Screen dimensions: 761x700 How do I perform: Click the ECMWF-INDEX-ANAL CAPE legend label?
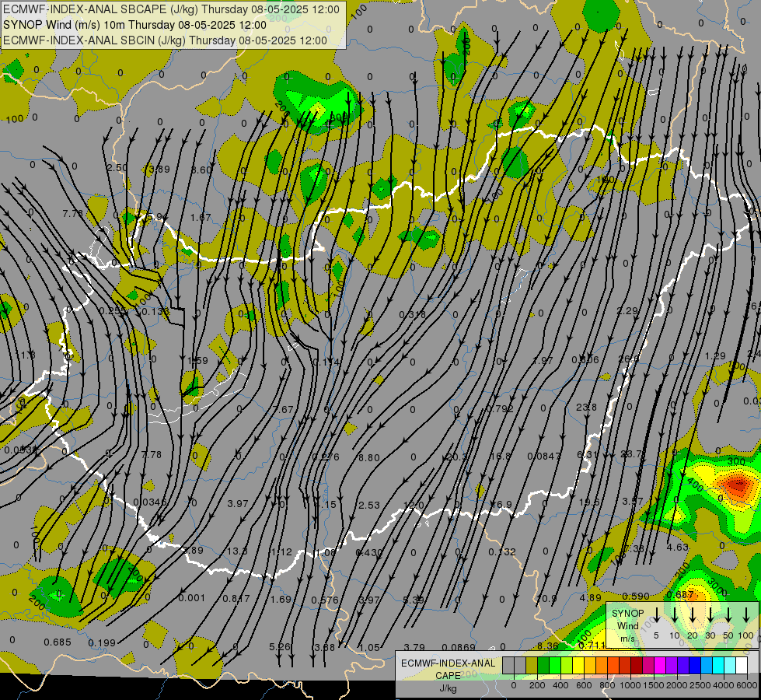coord(448,669)
